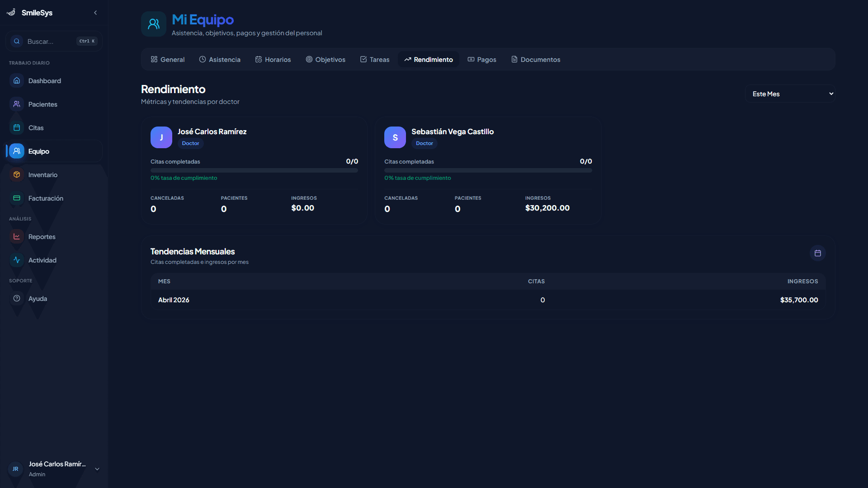
Task: Open Ayuda in the sidebar
Action: [x=54, y=299]
